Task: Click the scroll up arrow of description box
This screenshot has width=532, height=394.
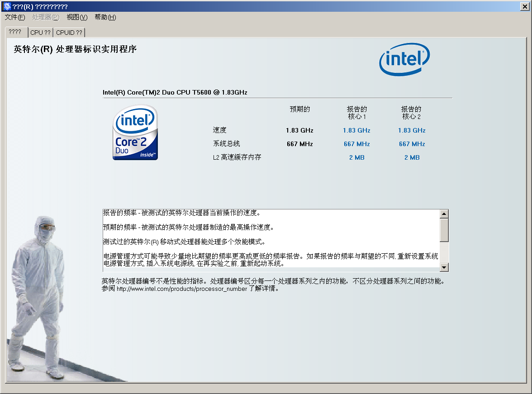Action: point(444,214)
